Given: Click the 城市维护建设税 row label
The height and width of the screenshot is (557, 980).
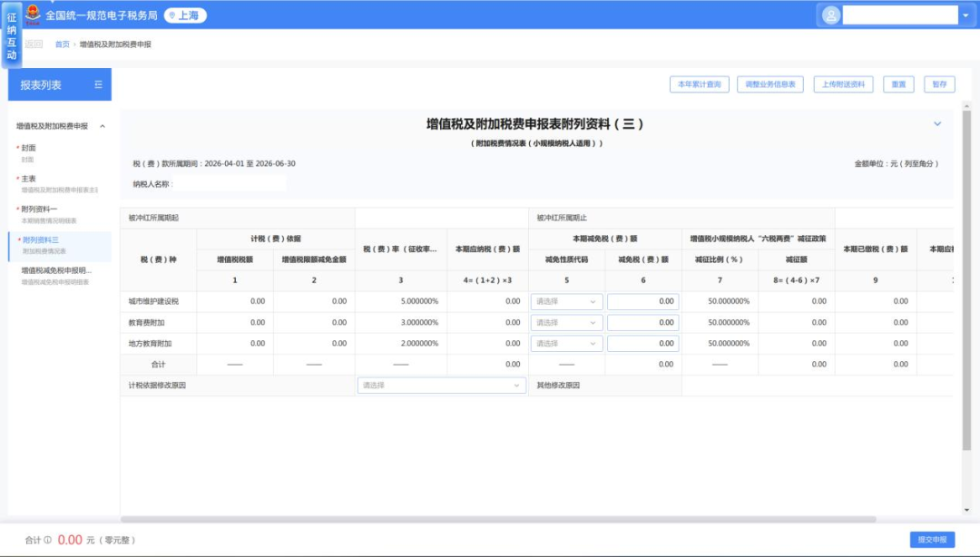Looking at the screenshot, I should 153,301.
